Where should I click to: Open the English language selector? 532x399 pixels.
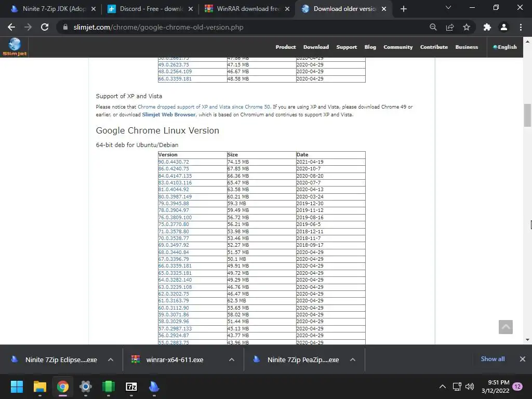(505, 47)
